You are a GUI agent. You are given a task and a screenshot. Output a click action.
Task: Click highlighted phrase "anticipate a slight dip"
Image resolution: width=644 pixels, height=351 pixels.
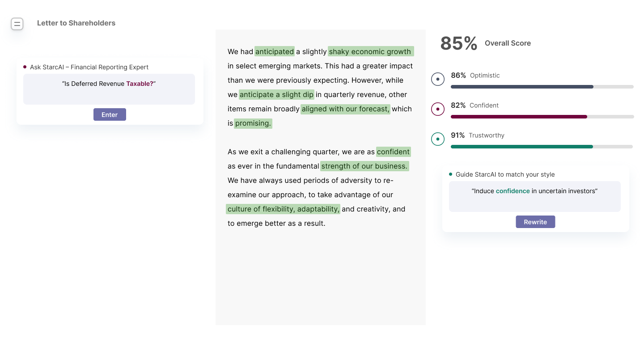point(276,95)
